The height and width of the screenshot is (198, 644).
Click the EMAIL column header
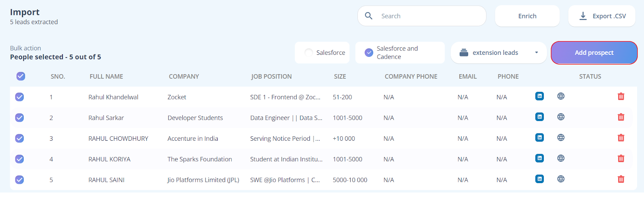pos(468,76)
